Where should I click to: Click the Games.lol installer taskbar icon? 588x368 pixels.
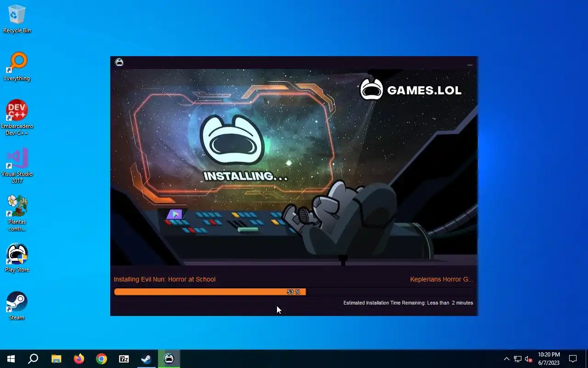[169, 359]
